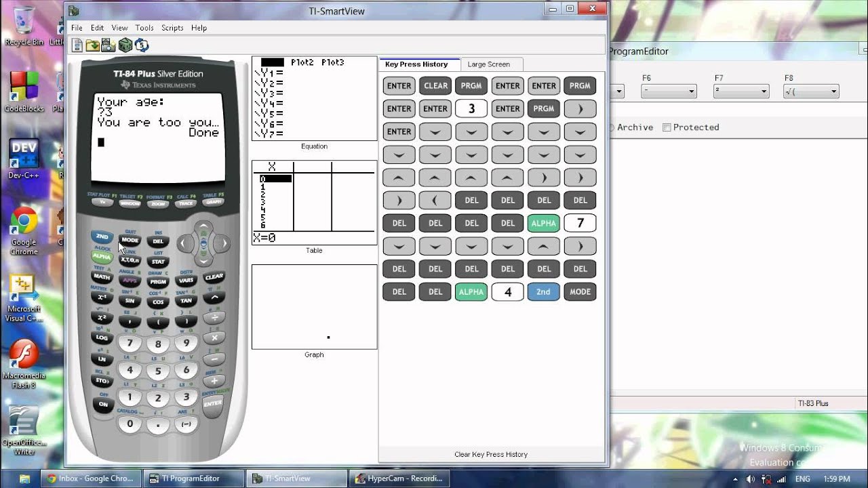868x488 pixels.
Task: Click Clear Key Press History
Action: 491,454
